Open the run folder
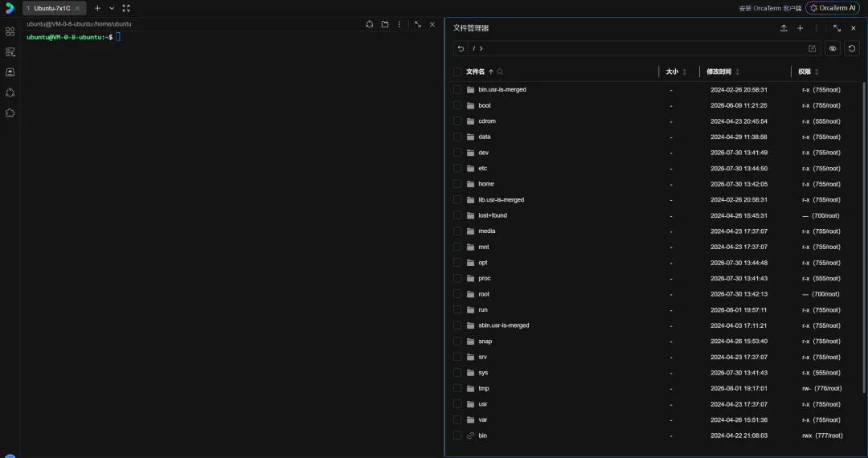 pyautogui.click(x=483, y=310)
